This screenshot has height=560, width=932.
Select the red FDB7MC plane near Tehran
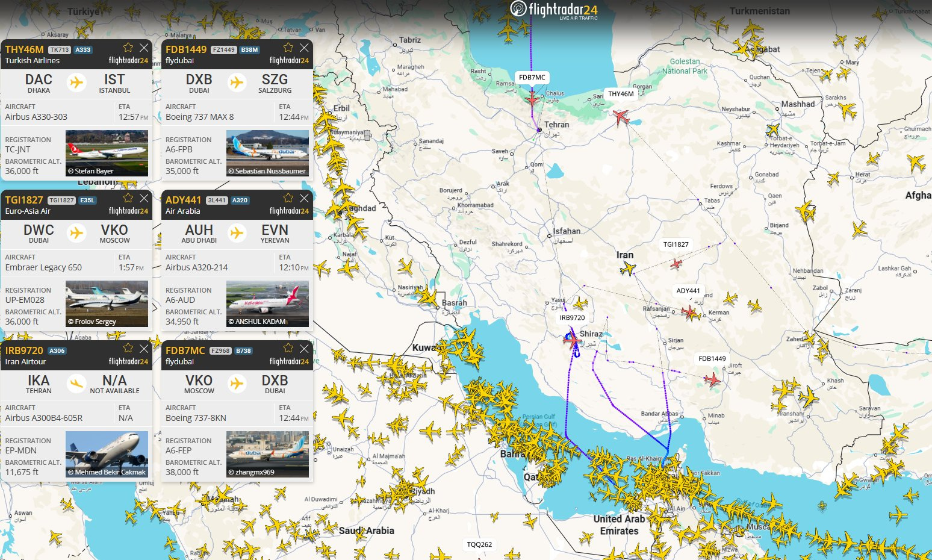pyautogui.click(x=532, y=98)
